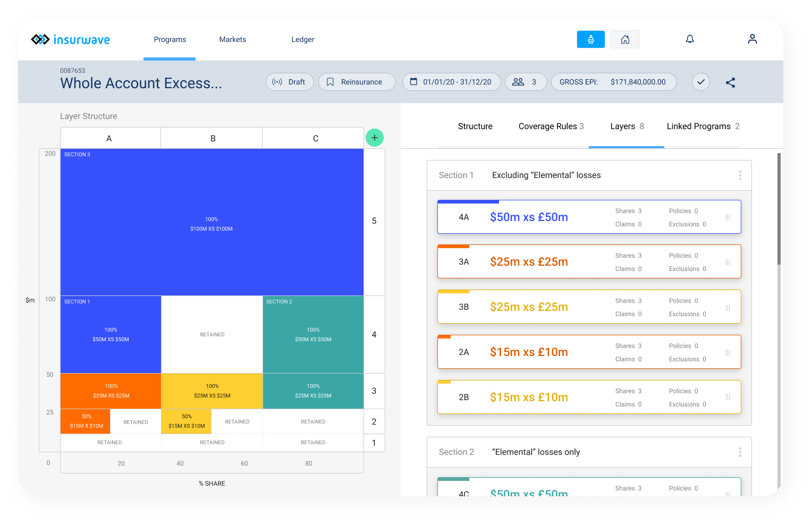The image size is (812, 525).
Task: Grab the drag handle on layer 2A
Action: point(728,353)
